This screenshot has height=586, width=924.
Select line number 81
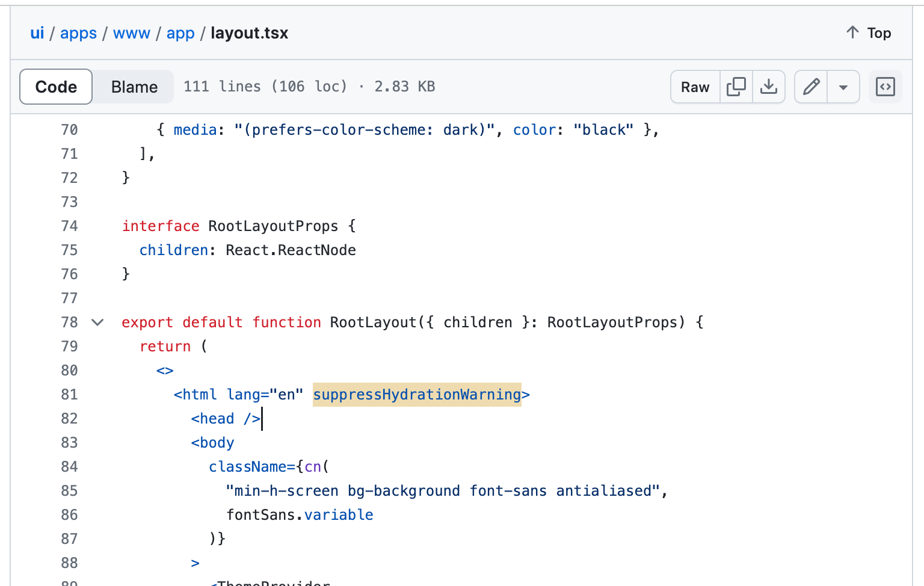69,395
